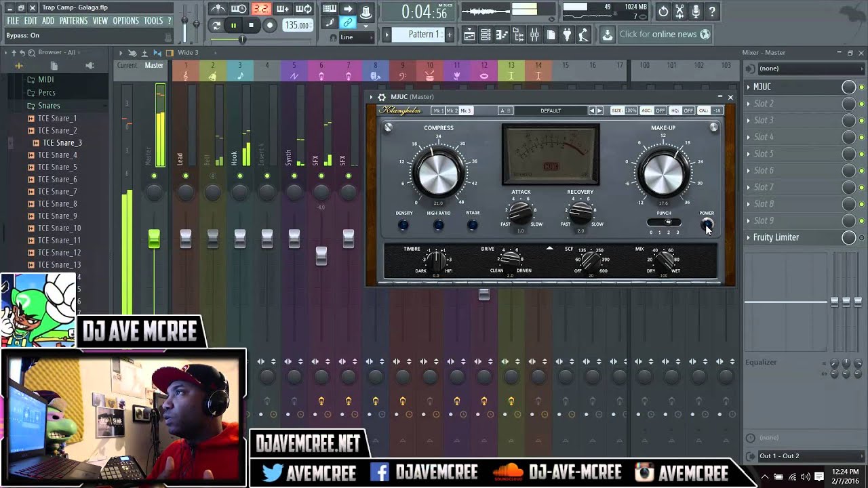The image size is (868, 488).
Task: Click the record button
Action: [269, 26]
